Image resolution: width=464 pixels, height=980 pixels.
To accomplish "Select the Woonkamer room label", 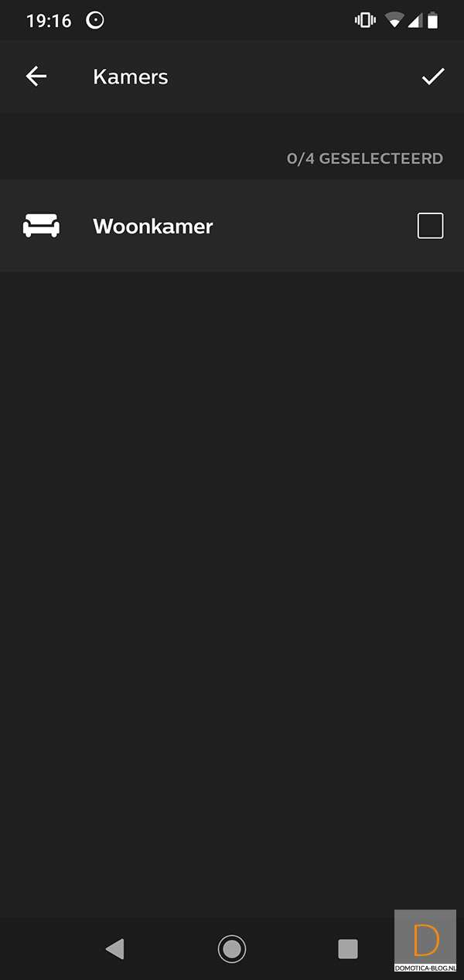I will 153,226.
